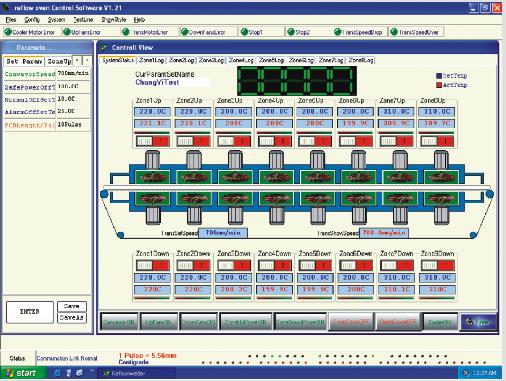Screen dimensions: 506x381
Task: Click the Zone1 upper heater chamber image
Action: [152, 177]
